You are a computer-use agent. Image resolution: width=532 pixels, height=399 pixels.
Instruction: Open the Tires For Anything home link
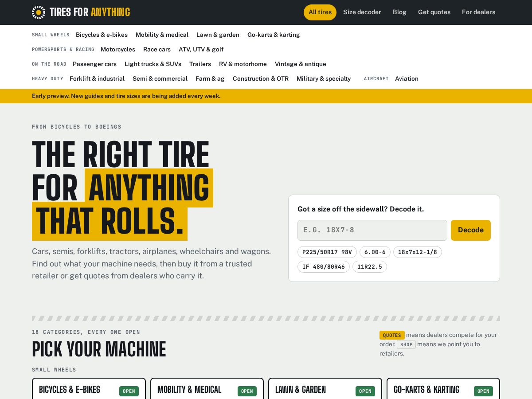pyautogui.click(x=81, y=12)
